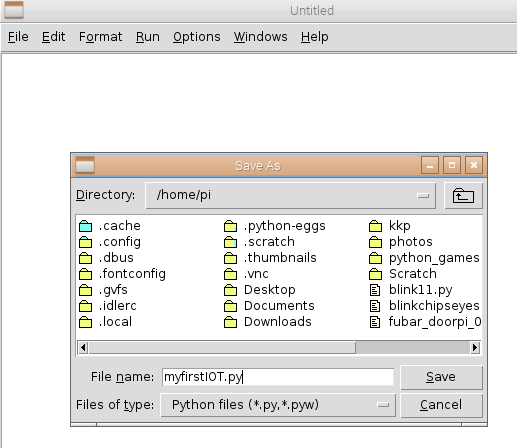Select the Downloads folder icon
This screenshot has height=448, width=517.
[x=230, y=322]
